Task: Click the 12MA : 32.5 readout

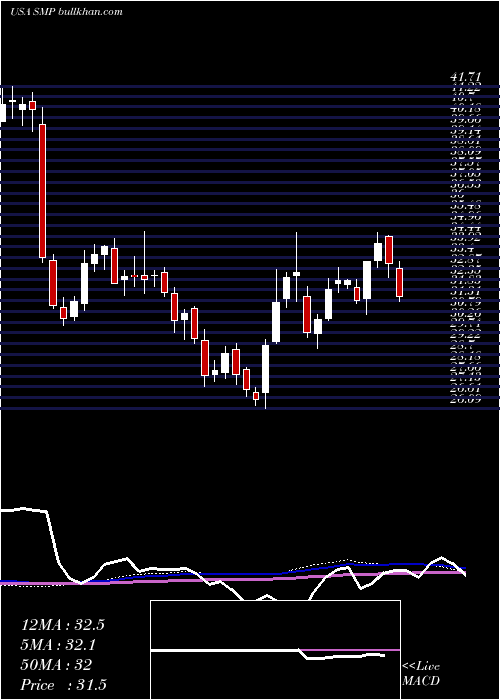Action: point(62,625)
